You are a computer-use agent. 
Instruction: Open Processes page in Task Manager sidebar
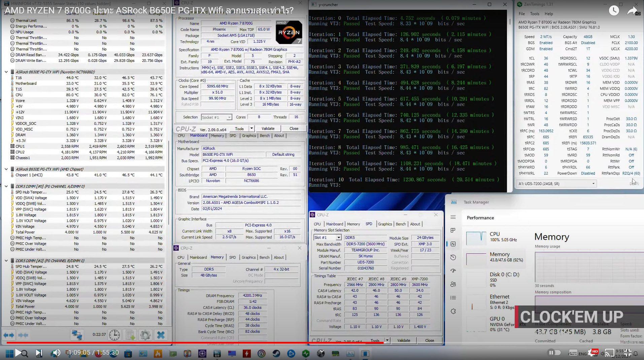[x=453, y=230]
